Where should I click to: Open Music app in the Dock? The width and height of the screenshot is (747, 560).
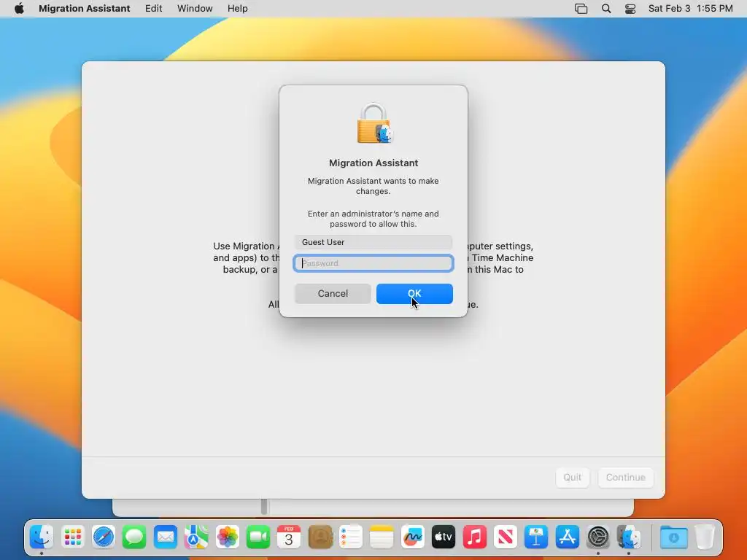pos(474,537)
